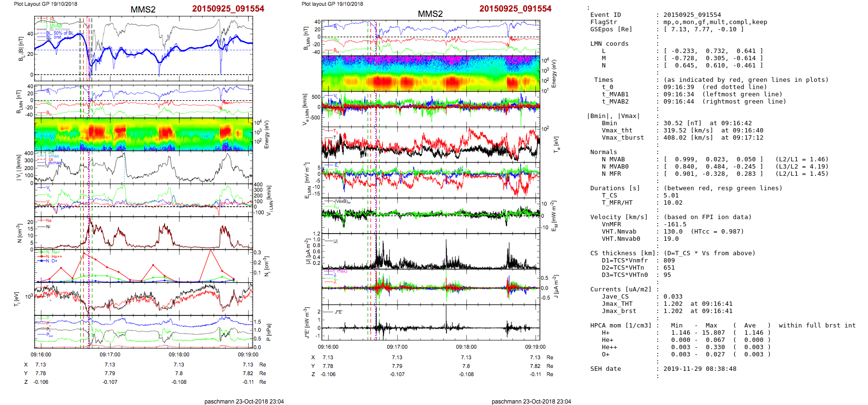Click the LMN coords heading
This screenshot has height=405, width=868.
[x=609, y=44]
